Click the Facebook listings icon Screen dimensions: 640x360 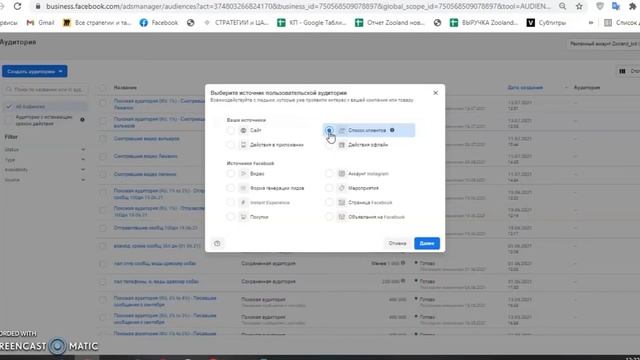pyautogui.click(x=342, y=217)
